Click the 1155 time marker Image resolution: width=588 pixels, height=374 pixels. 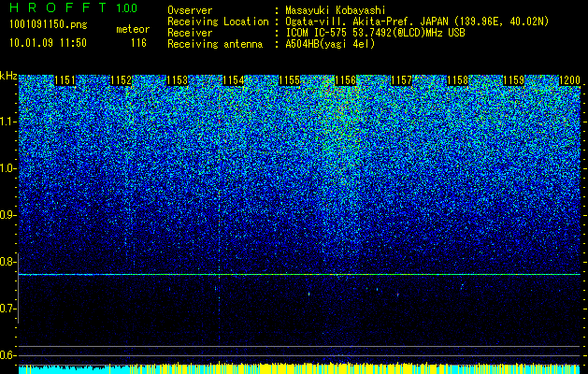pyautogui.click(x=289, y=80)
